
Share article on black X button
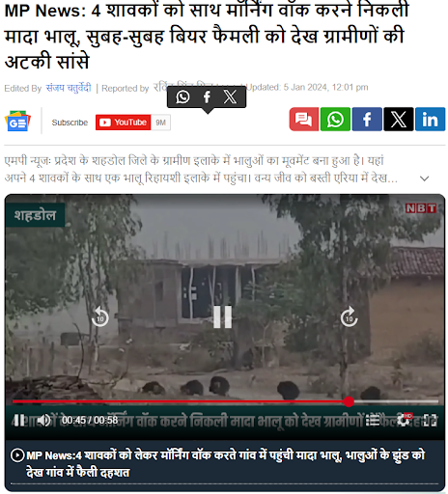tap(398, 120)
